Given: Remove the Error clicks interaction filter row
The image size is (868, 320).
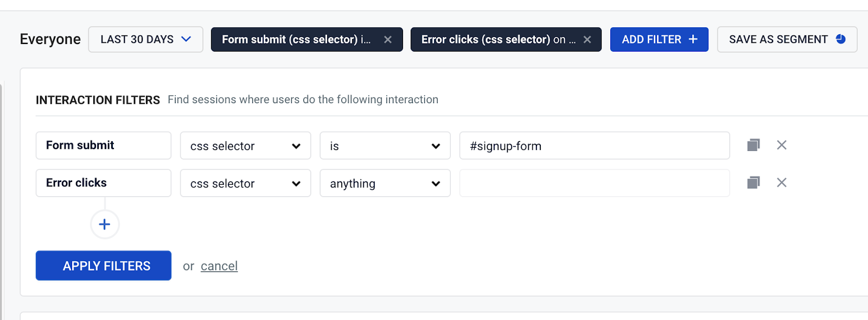Looking at the screenshot, I should point(781,183).
